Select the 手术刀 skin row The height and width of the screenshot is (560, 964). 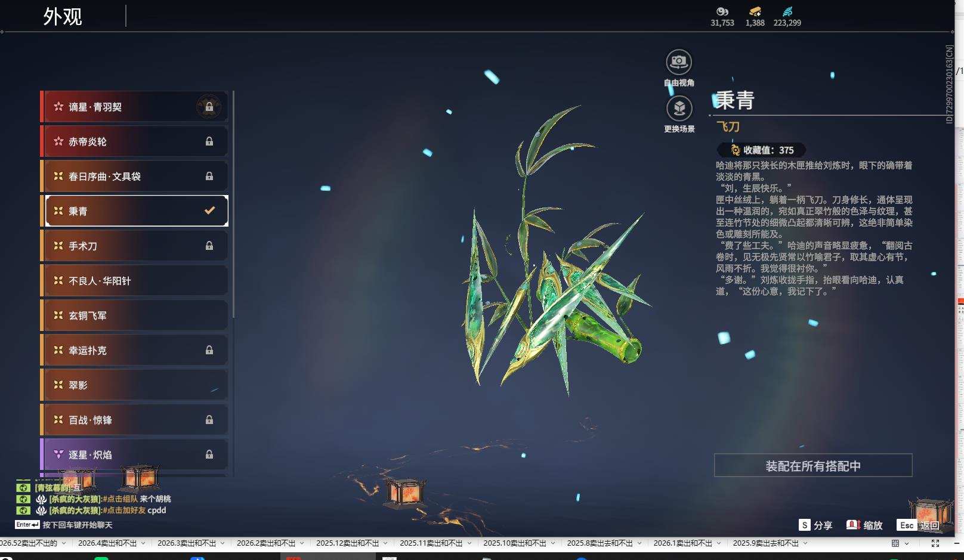(x=134, y=246)
